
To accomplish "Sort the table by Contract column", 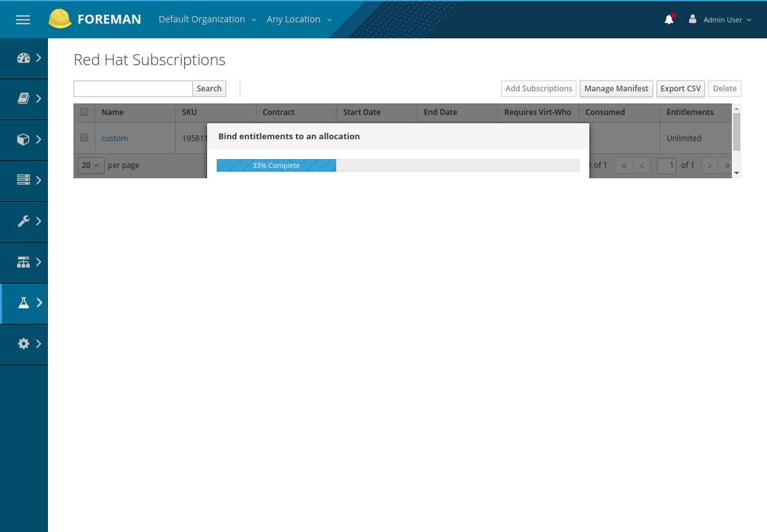I will pos(279,112).
